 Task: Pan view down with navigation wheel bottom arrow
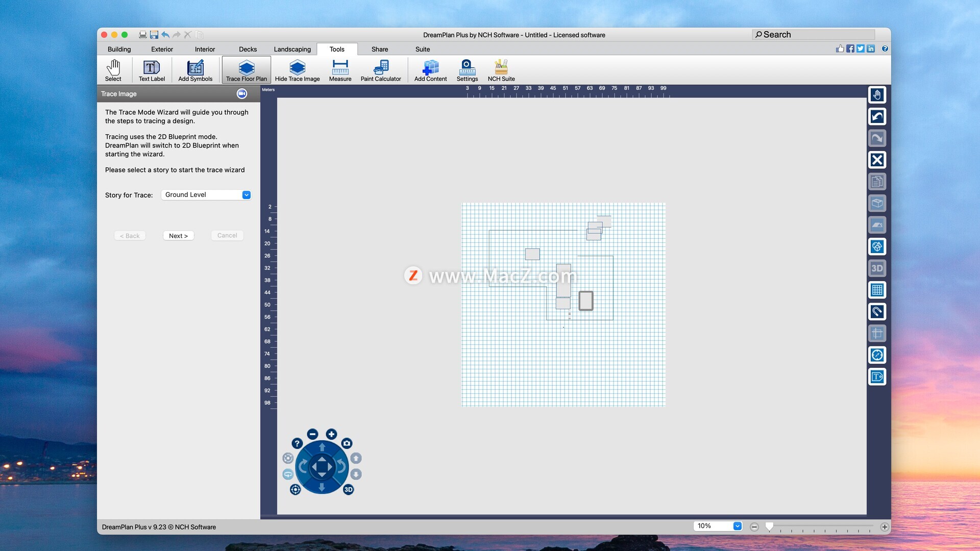(322, 487)
